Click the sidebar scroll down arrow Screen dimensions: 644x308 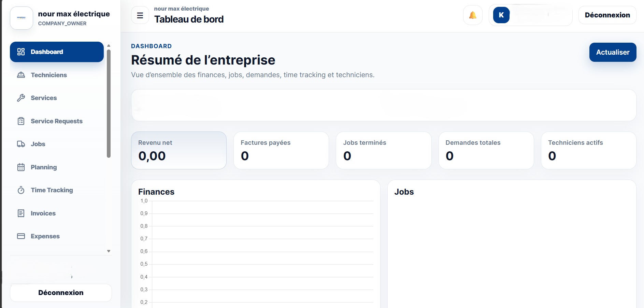point(109,251)
